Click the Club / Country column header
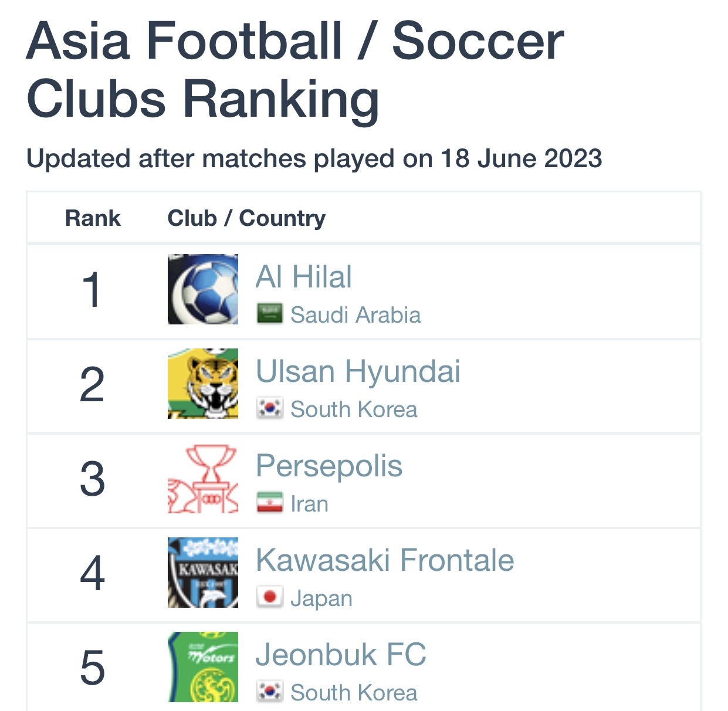 pos(246,218)
